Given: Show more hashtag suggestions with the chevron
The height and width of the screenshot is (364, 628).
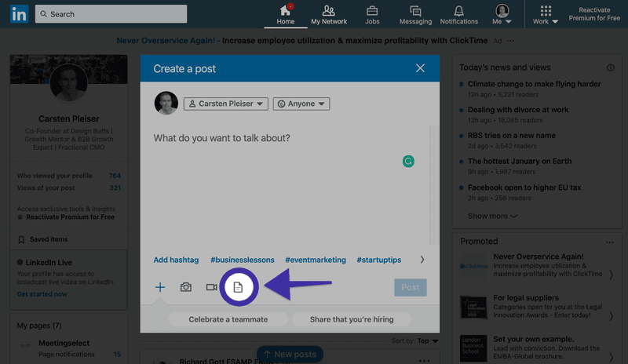Looking at the screenshot, I should 422,260.
